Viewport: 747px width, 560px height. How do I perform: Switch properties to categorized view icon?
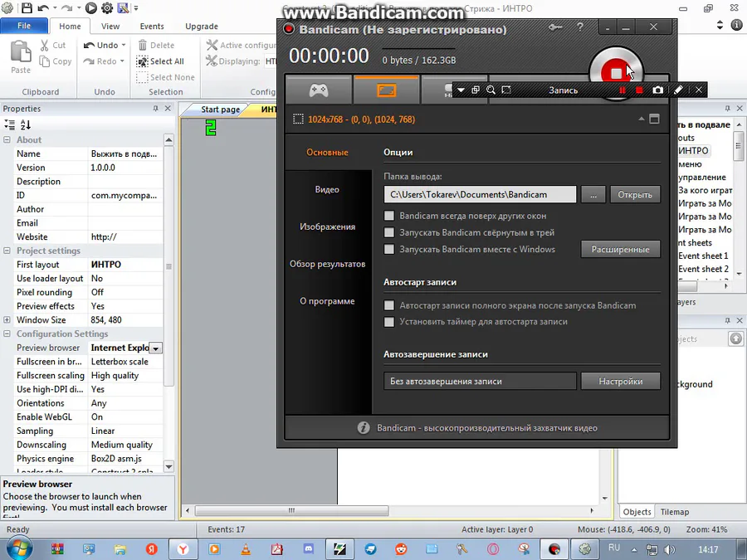pyautogui.click(x=9, y=124)
